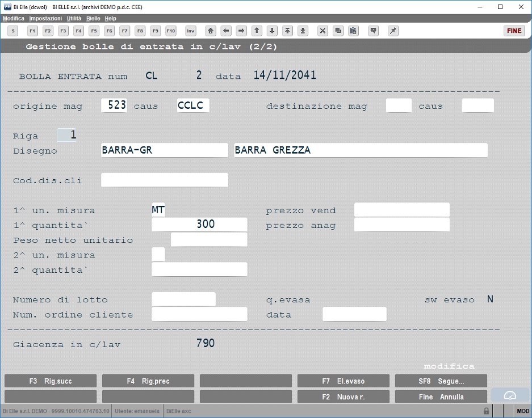The height and width of the screenshot is (418, 532).
Task: Click the S toolbar button
Action: (13, 31)
